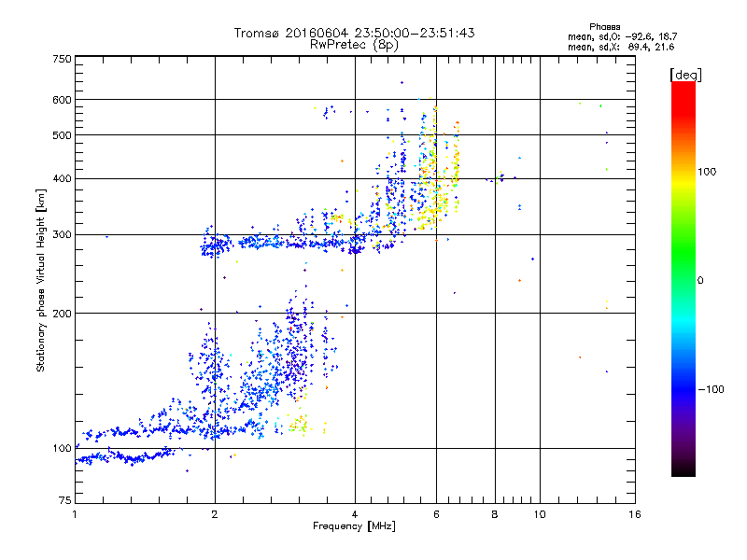The height and width of the screenshot is (560, 747).
Task: Click the y-axis tick label '750'
Action: (62, 59)
